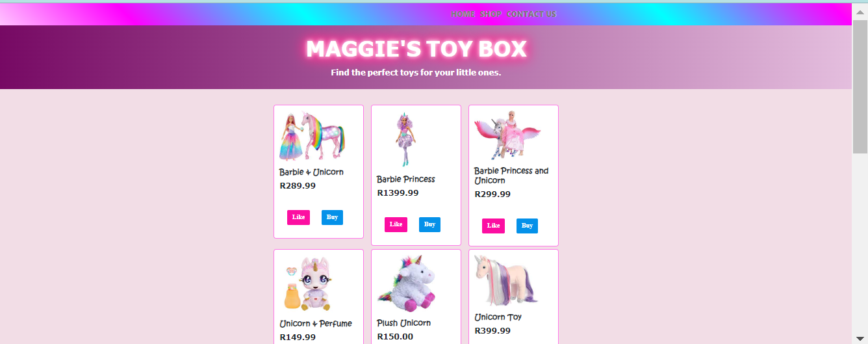
Task: Open the Barbie Princess and Unicorn image
Action: point(507,135)
